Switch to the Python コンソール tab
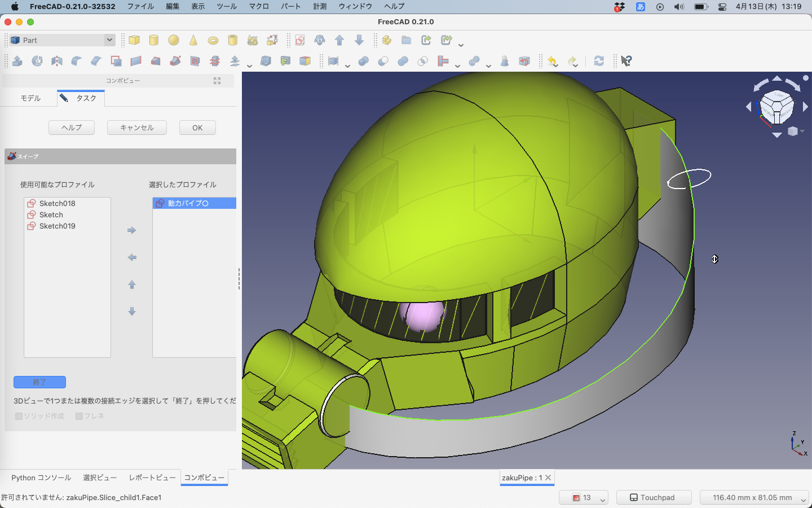The height and width of the screenshot is (508, 812). (x=41, y=478)
